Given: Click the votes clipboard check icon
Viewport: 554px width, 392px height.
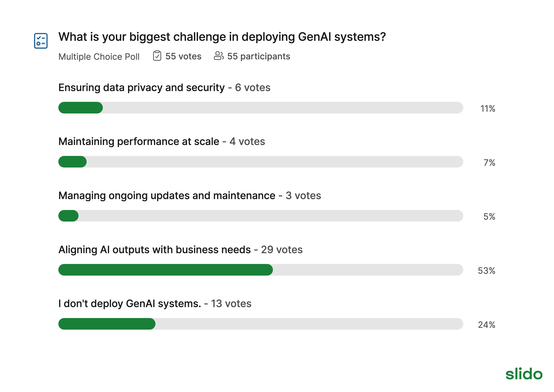Looking at the screenshot, I should click(157, 56).
